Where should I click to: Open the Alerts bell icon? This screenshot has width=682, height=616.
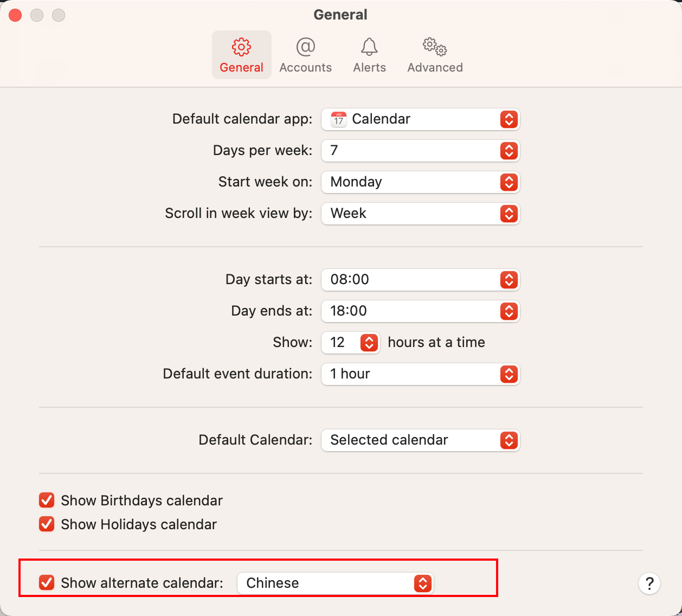pos(369,47)
